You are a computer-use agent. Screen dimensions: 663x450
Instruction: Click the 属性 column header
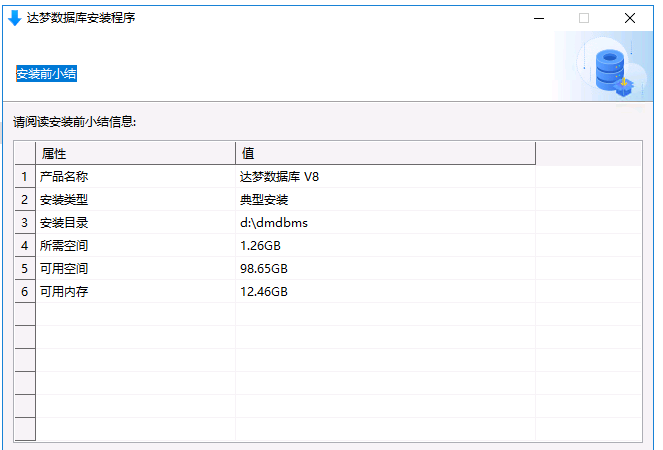[x=135, y=153]
